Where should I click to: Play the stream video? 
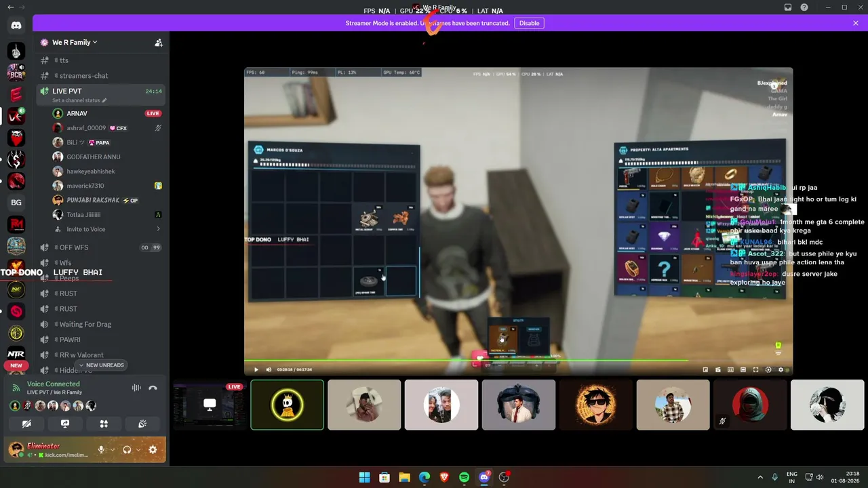tap(256, 369)
